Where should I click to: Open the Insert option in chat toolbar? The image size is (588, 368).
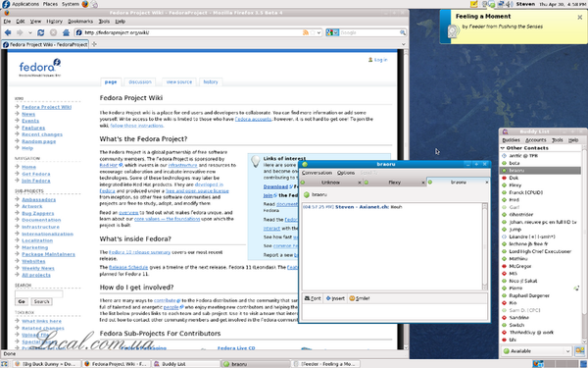335,298
